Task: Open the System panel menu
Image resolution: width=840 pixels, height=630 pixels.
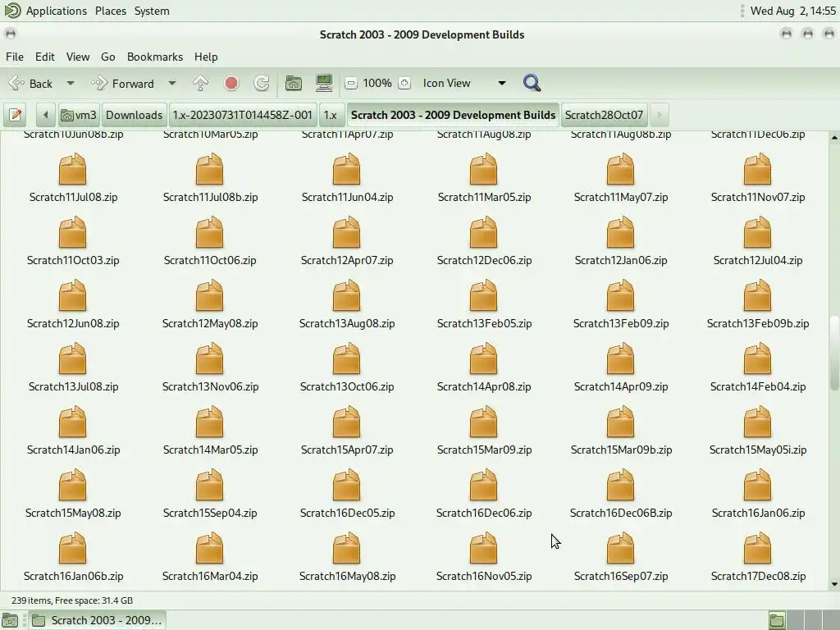Action: point(152,11)
